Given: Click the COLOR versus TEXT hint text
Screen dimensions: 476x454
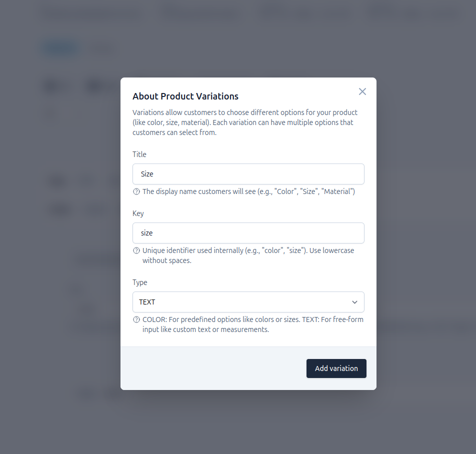Looking at the screenshot, I should tap(253, 324).
